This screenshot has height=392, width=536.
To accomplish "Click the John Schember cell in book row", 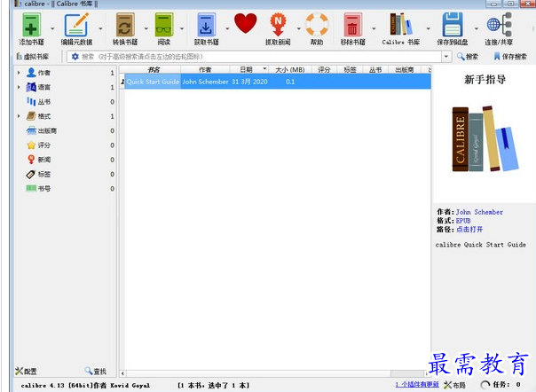I will click(206, 82).
